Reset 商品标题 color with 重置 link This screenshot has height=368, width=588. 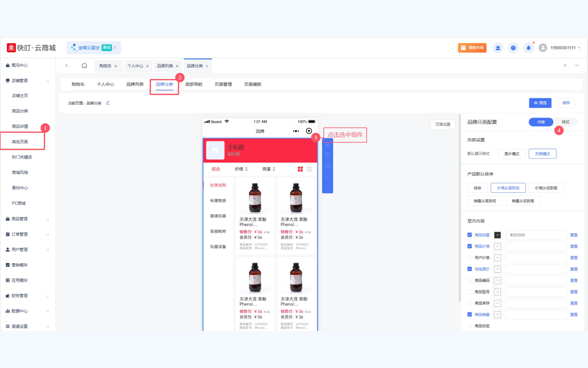coord(574,235)
